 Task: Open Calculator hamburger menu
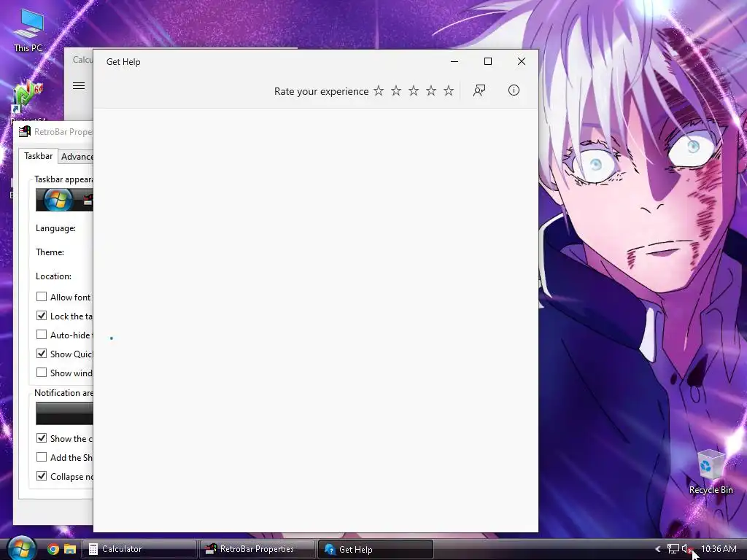[79, 86]
